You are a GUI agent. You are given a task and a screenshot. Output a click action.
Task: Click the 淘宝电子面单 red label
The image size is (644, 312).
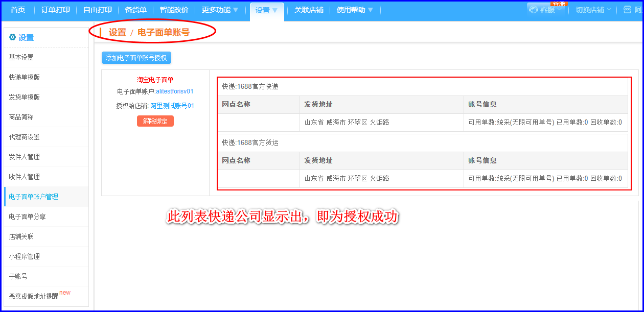[155, 80]
